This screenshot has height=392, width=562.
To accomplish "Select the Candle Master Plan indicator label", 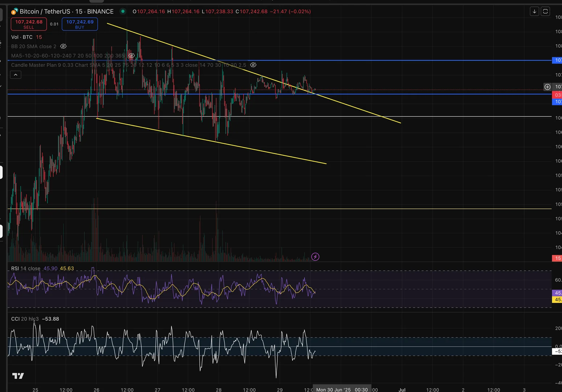I will pyautogui.click(x=128, y=65).
